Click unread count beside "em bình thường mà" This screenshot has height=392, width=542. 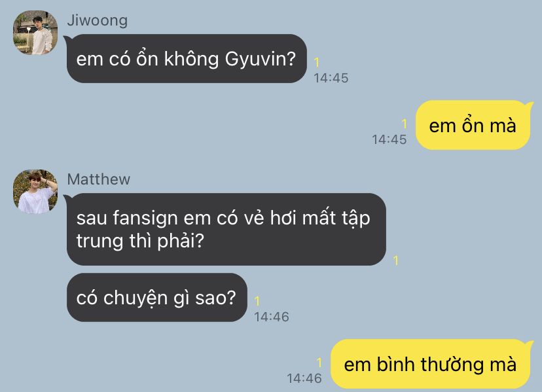click(319, 363)
